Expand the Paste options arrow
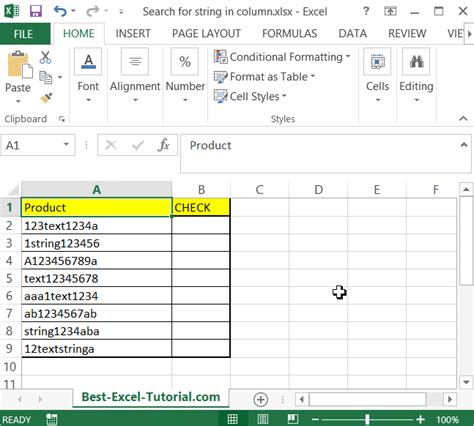Image resolution: width=474 pixels, height=426 pixels. [18, 101]
